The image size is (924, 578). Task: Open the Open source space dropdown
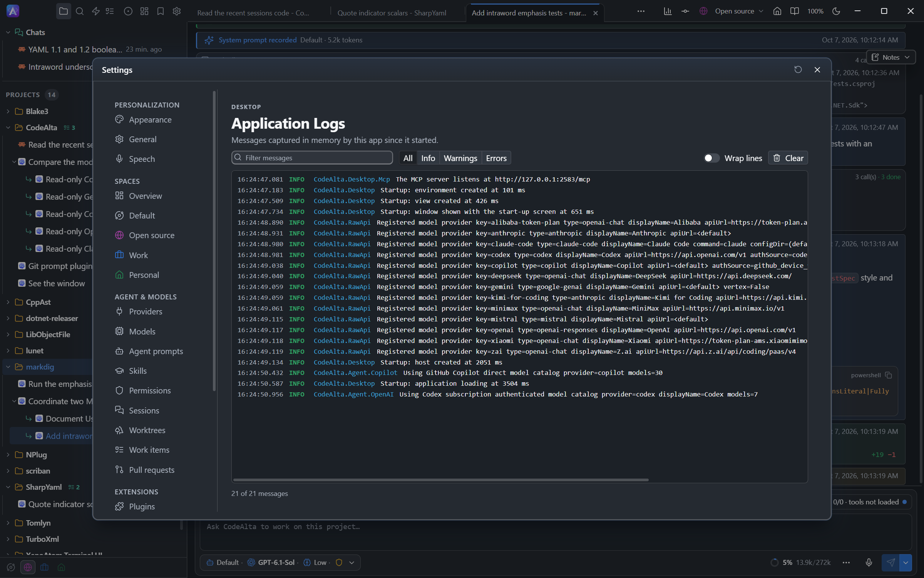click(x=731, y=11)
